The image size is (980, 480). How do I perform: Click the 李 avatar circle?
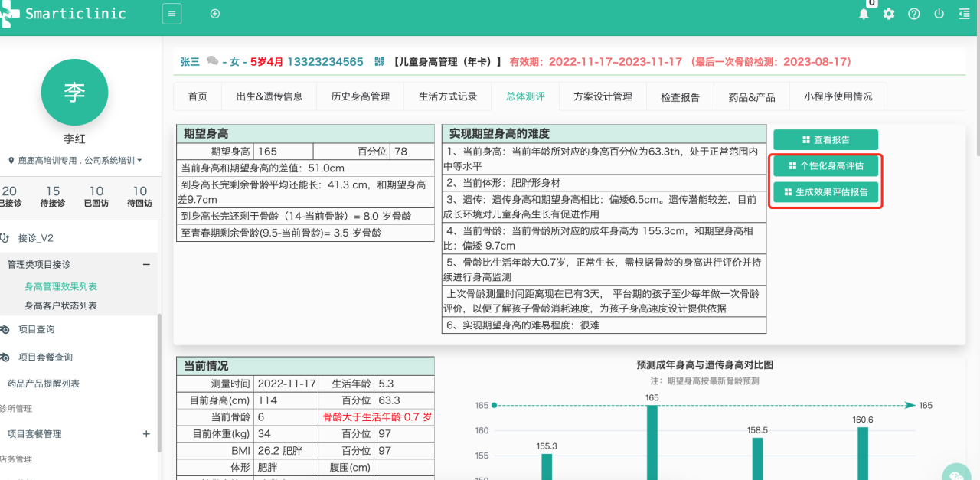pos(74,92)
